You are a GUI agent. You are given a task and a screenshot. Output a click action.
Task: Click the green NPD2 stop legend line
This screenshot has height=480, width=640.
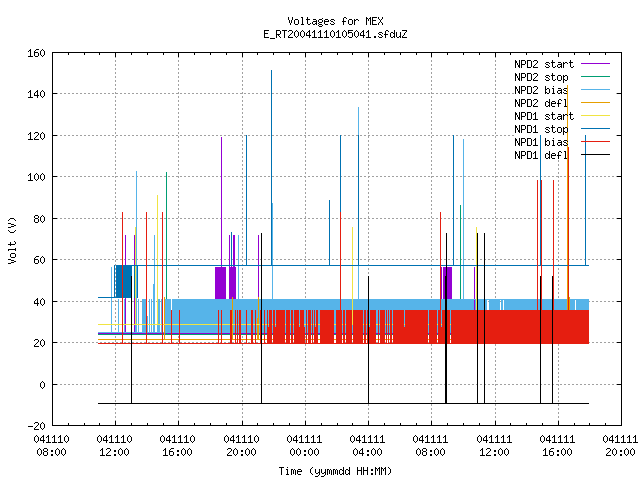click(x=596, y=77)
